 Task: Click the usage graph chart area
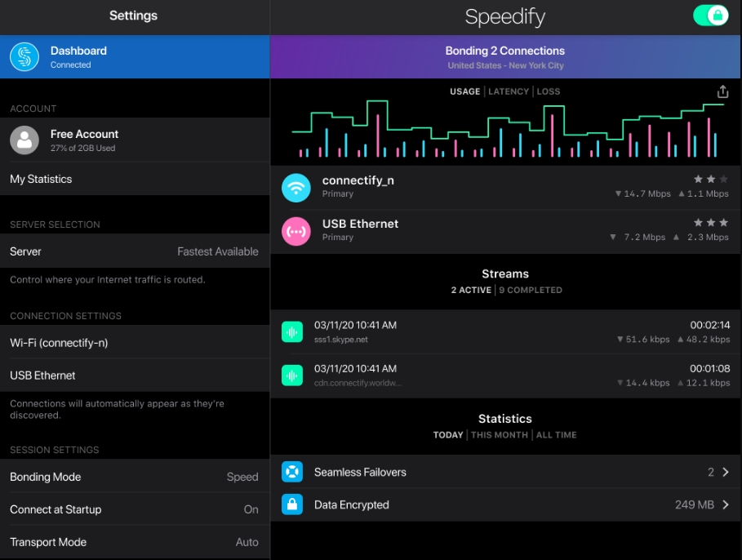[x=508, y=129]
